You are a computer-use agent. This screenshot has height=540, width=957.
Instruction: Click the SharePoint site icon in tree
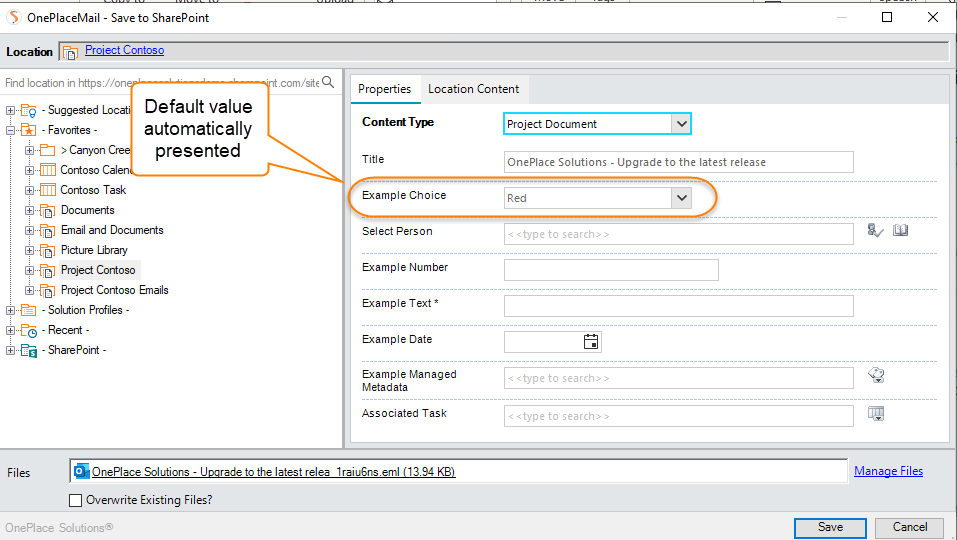[28, 350]
